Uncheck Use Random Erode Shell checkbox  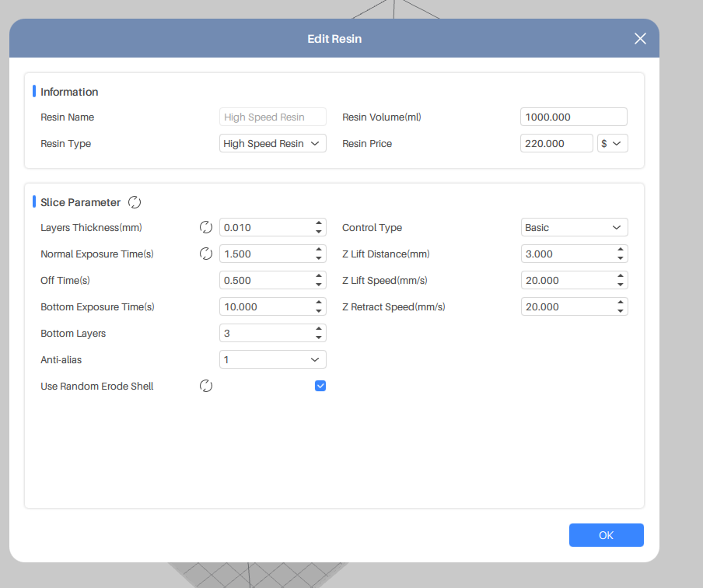tap(320, 386)
